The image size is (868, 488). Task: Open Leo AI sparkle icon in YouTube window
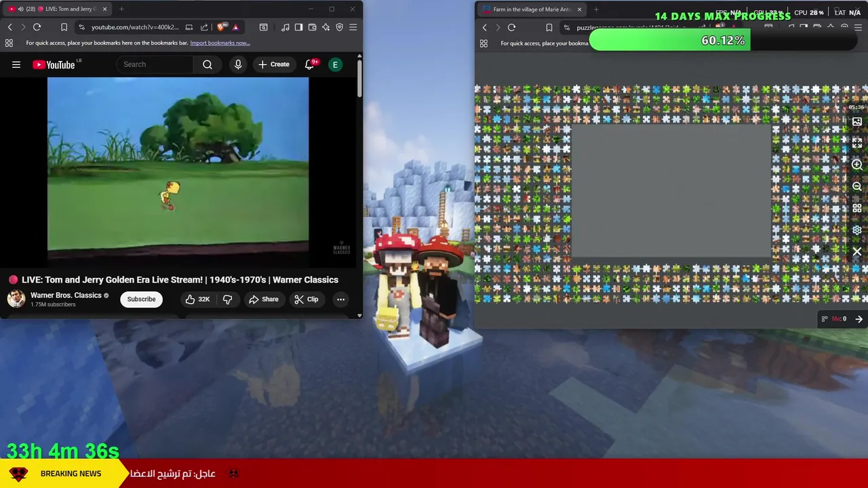(x=326, y=27)
